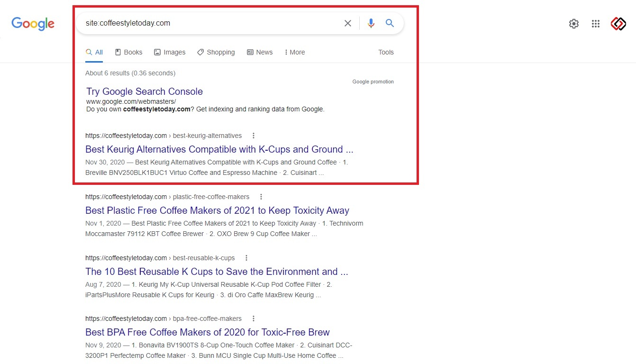
Task: Open The 10 Best Reusable K Cups result
Action: click(217, 272)
